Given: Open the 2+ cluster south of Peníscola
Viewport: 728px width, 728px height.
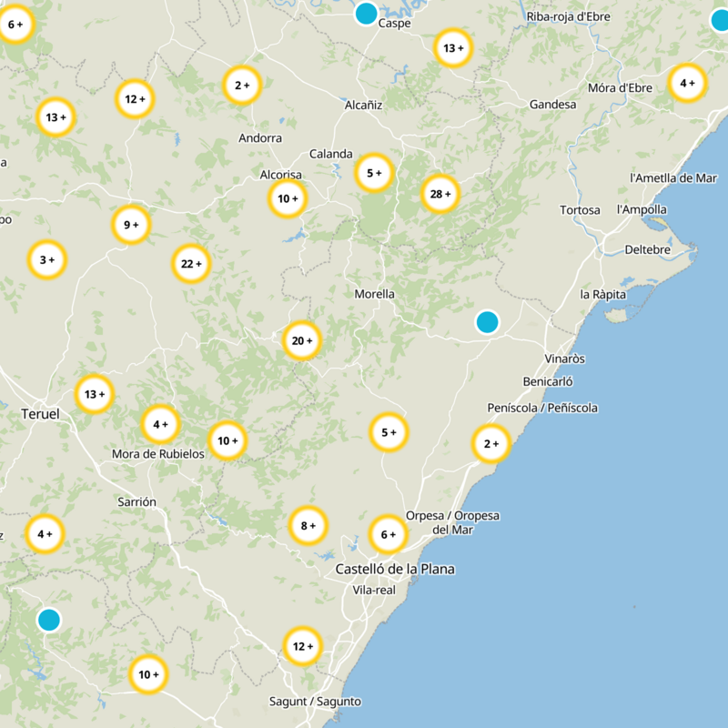Looking at the screenshot, I should coord(491,444).
